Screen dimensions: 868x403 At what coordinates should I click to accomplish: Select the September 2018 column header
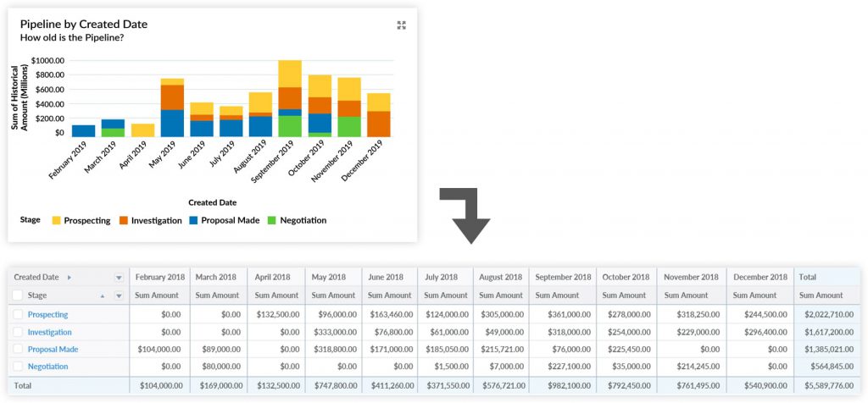tap(563, 277)
